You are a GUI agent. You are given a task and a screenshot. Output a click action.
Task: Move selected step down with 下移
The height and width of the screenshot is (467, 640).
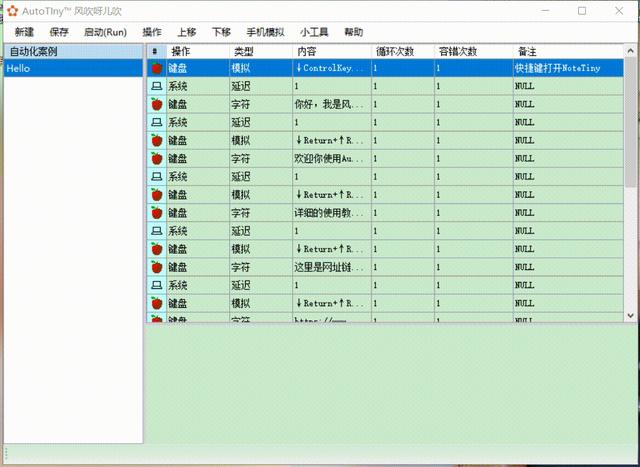click(221, 32)
